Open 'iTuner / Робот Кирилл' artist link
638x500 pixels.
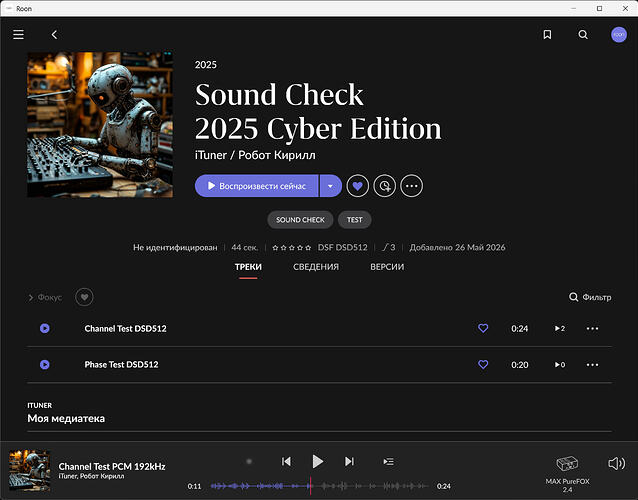click(x=255, y=155)
